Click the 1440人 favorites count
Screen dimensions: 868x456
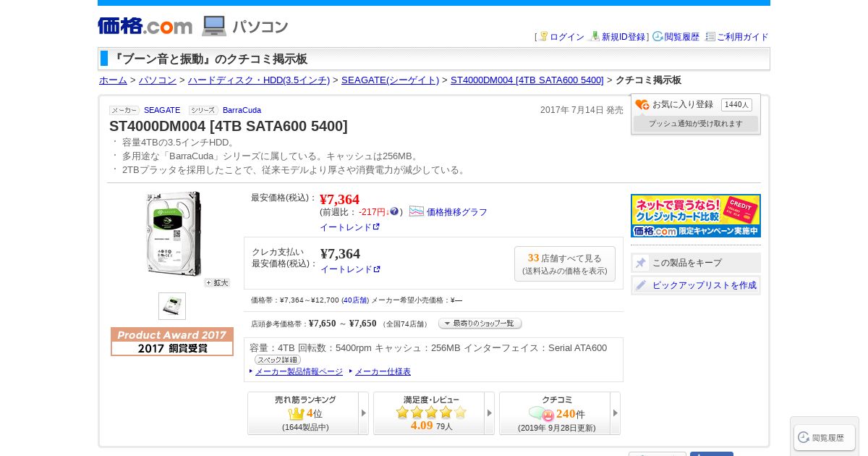(736, 105)
